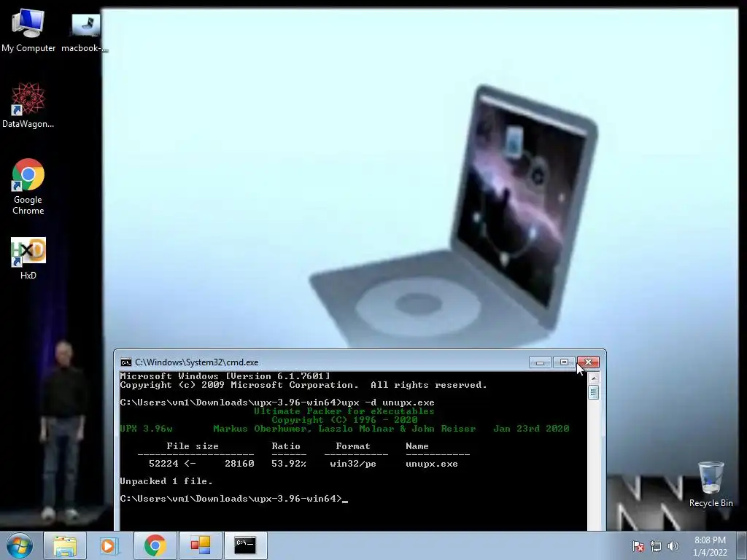Click the Windows Start orb
This screenshot has width=747, height=560.
20,545
